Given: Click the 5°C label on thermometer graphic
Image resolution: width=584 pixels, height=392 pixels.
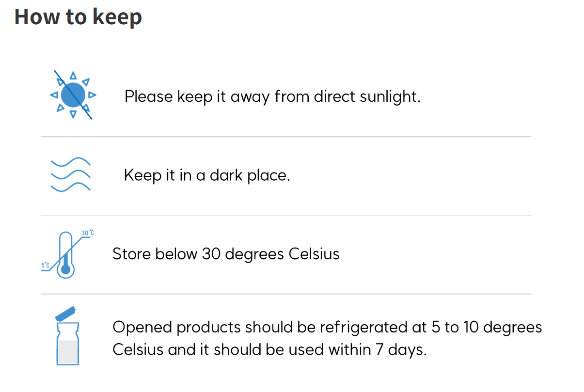Looking at the screenshot, I should tap(46, 265).
